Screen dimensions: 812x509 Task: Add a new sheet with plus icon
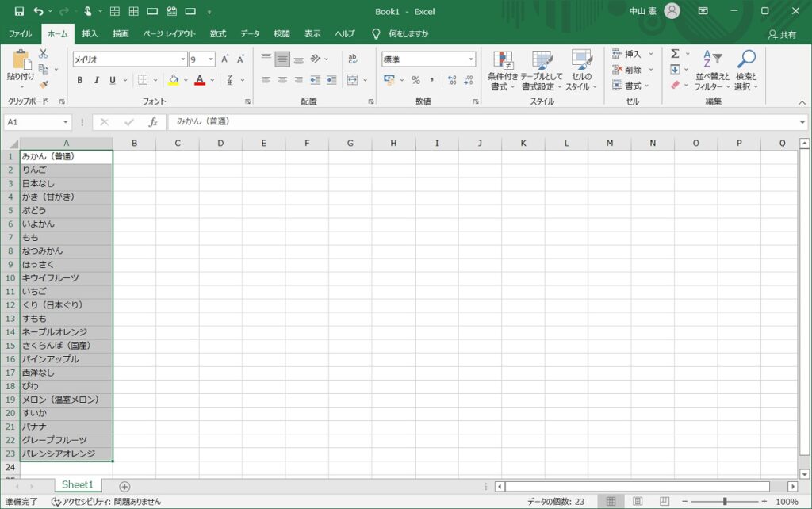[x=124, y=486]
